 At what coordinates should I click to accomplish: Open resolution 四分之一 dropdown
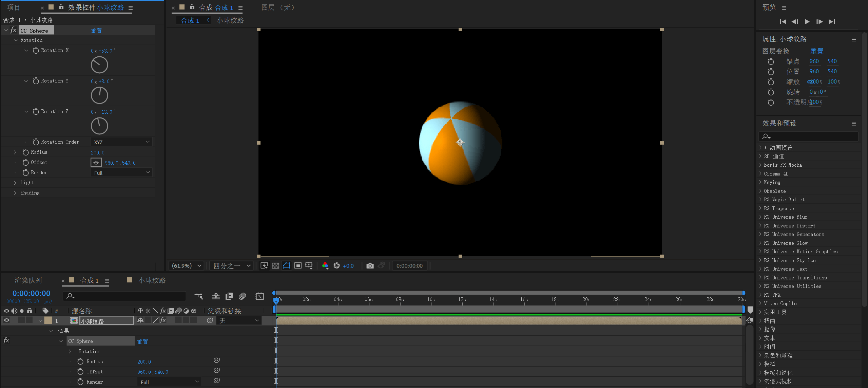click(x=232, y=265)
